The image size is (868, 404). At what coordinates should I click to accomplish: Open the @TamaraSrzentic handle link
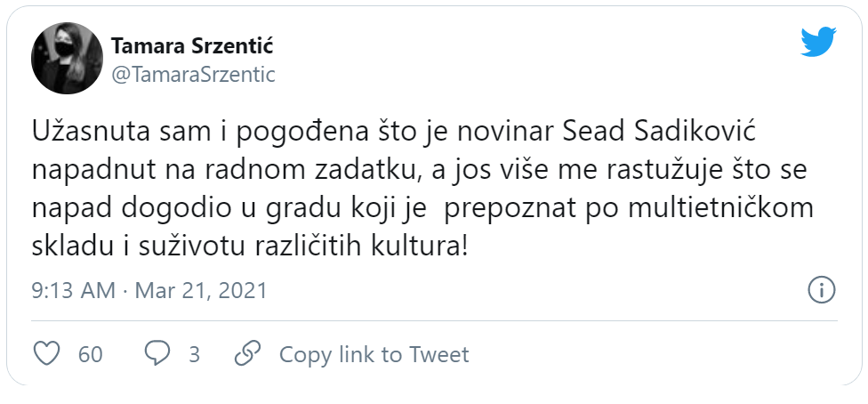click(193, 75)
